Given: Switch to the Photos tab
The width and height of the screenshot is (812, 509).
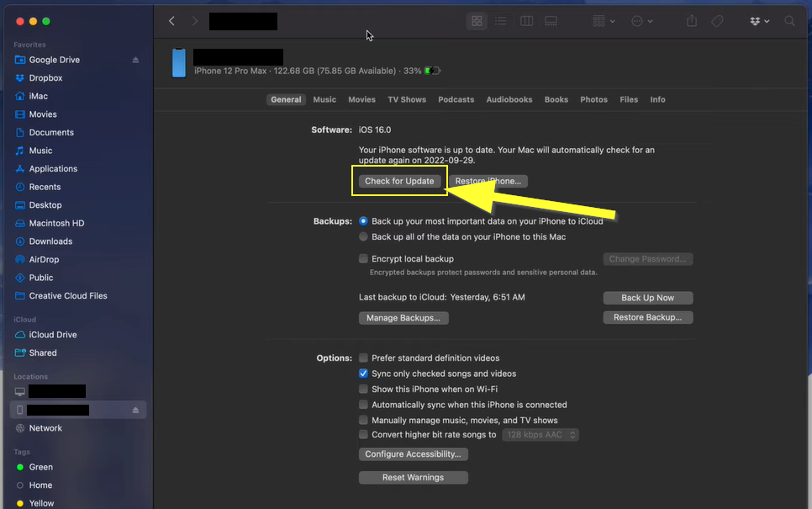Looking at the screenshot, I should tap(594, 99).
